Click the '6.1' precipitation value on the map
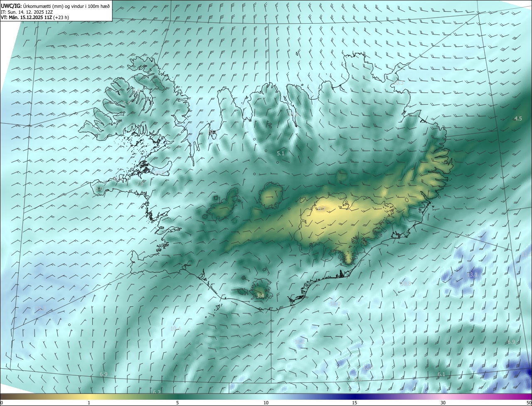 pyautogui.click(x=441, y=374)
